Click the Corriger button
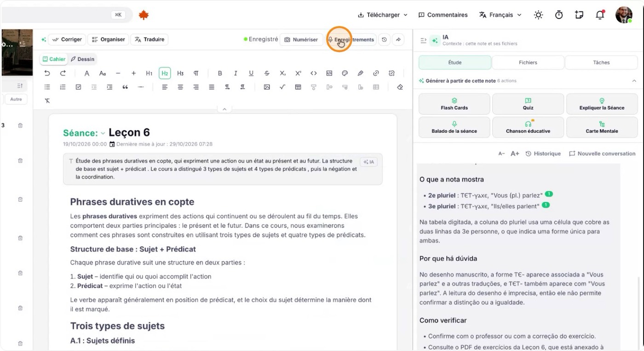 point(67,40)
